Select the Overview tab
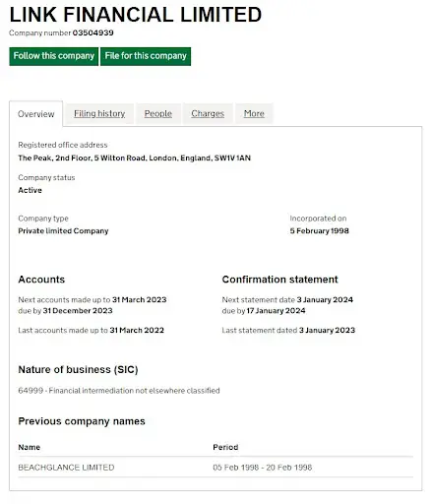Viewport: 431px width, 504px height. click(x=36, y=114)
